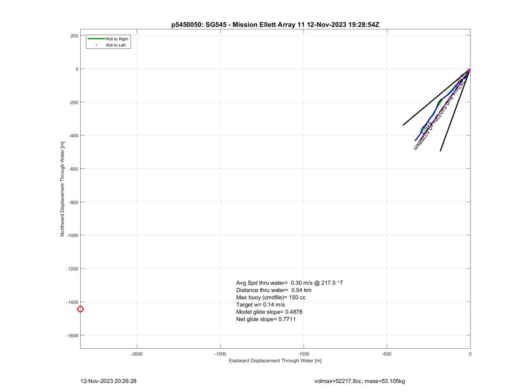Click the Distance thru water 0.54 km text

pyautogui.click(x=274, y=290)
